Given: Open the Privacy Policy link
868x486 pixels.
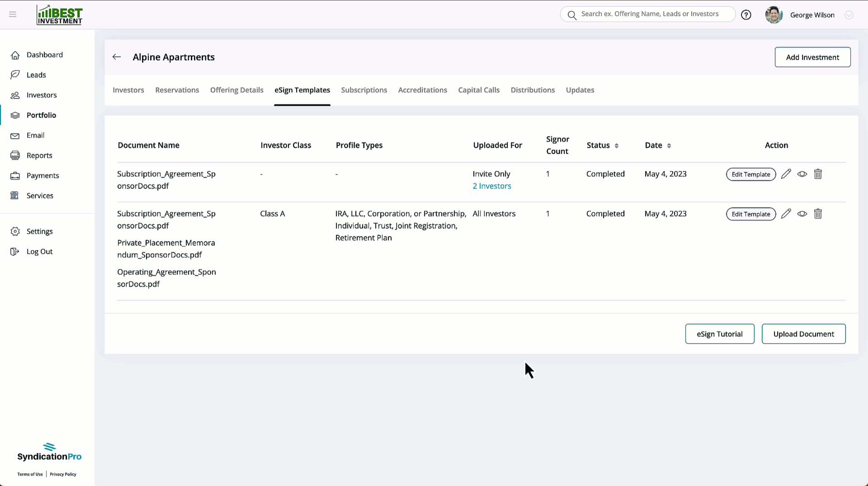Looking at the screenshot, I should tap(63, 474).
